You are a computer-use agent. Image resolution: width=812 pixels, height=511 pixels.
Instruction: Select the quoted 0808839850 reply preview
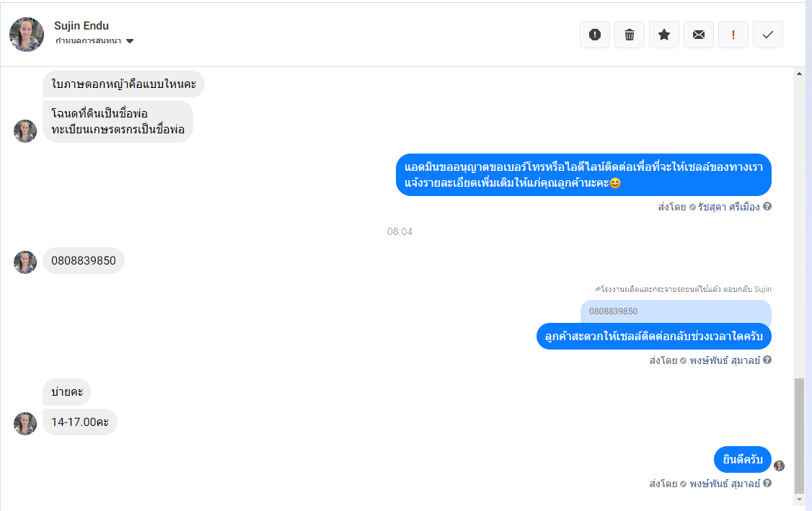676,311
